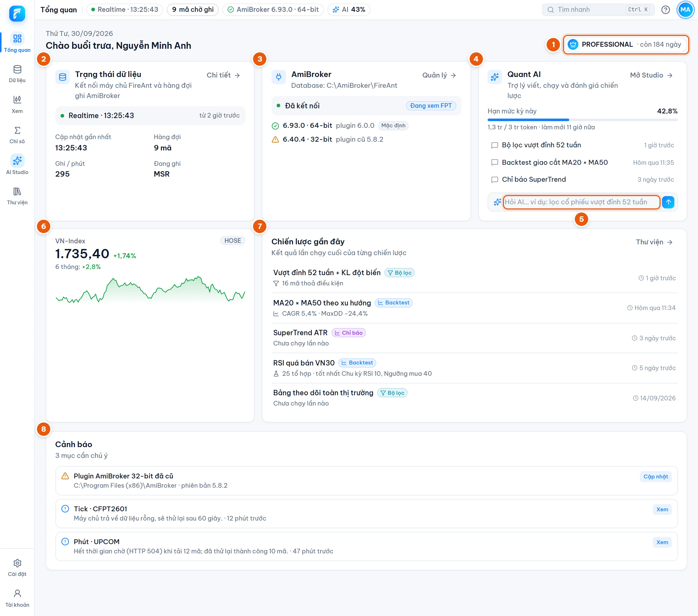Open Cài đặt settings gear
This screenshot has height=616, width=698.
17,567
